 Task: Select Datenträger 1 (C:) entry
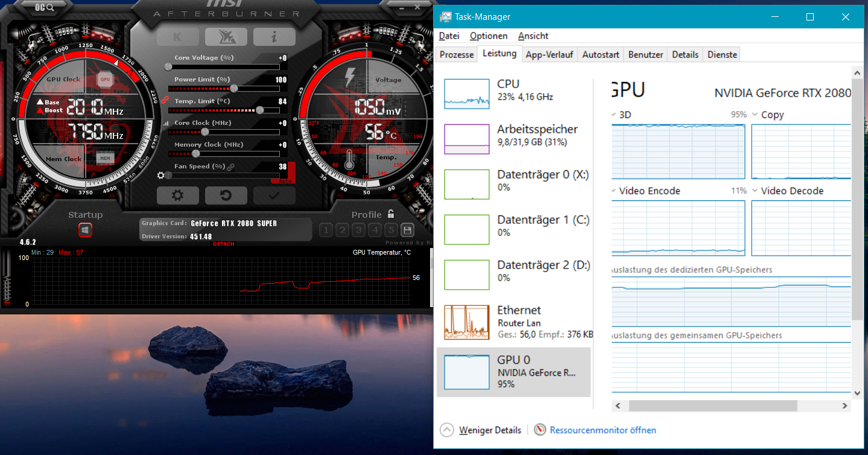point(513,229)
